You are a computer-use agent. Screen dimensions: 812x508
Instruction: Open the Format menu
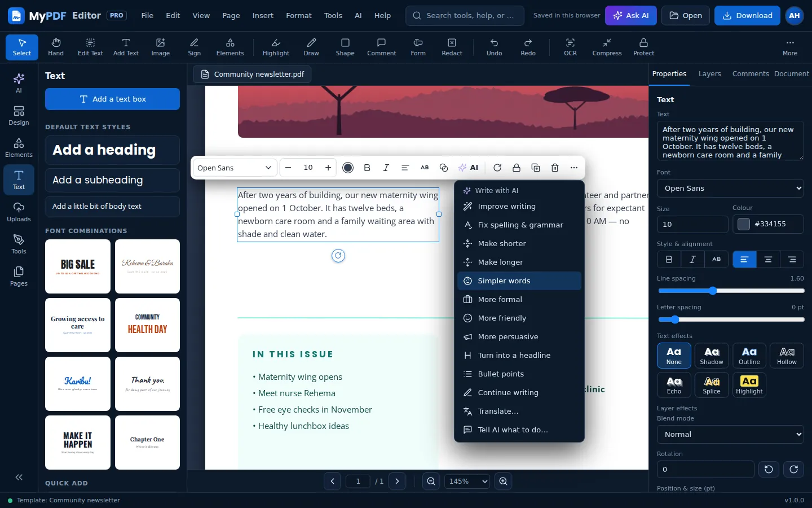pyautogui.click(x=298, y=16)
